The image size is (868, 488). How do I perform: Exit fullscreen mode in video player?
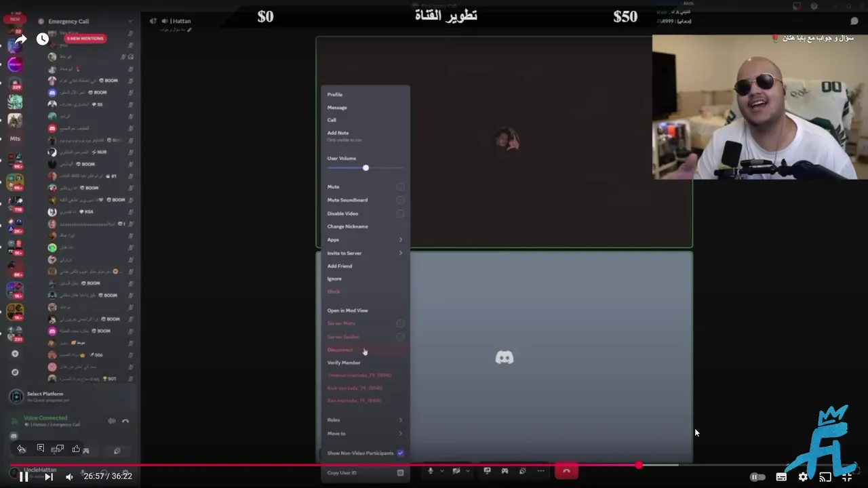(847, 476)
